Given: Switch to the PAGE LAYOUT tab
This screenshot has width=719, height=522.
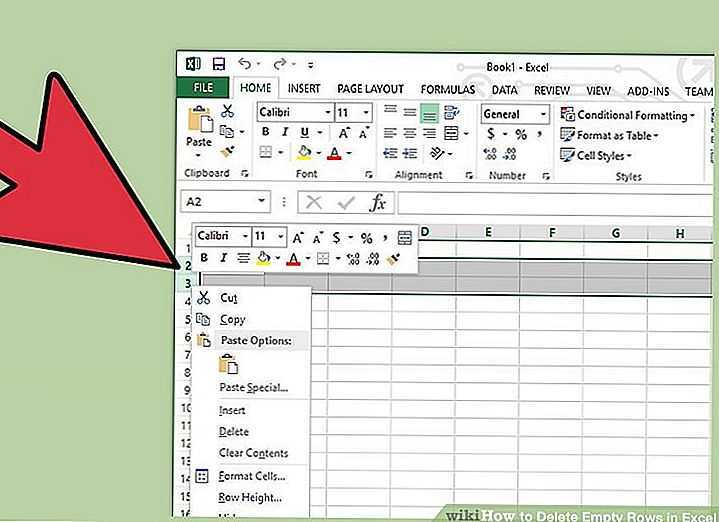Looking at the screenshot, I should (371, 89).
